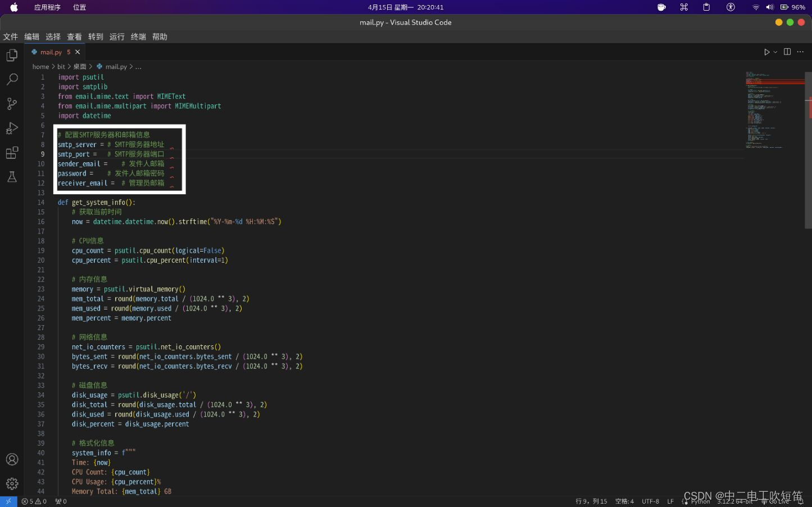The image size is (812, 507).
Task: Open the Wi-Fi network indicator
Action: click(x=756, y=7)
